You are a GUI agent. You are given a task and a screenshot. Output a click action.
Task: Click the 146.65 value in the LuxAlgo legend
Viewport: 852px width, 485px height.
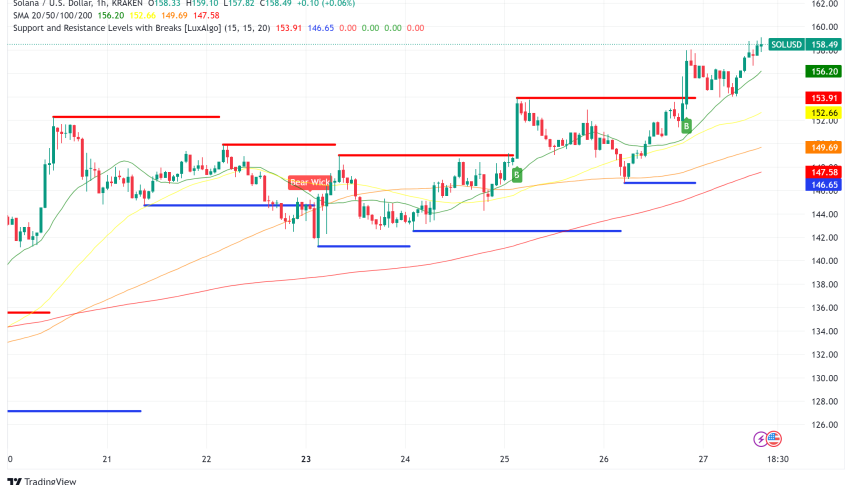(x=321, y=28)
